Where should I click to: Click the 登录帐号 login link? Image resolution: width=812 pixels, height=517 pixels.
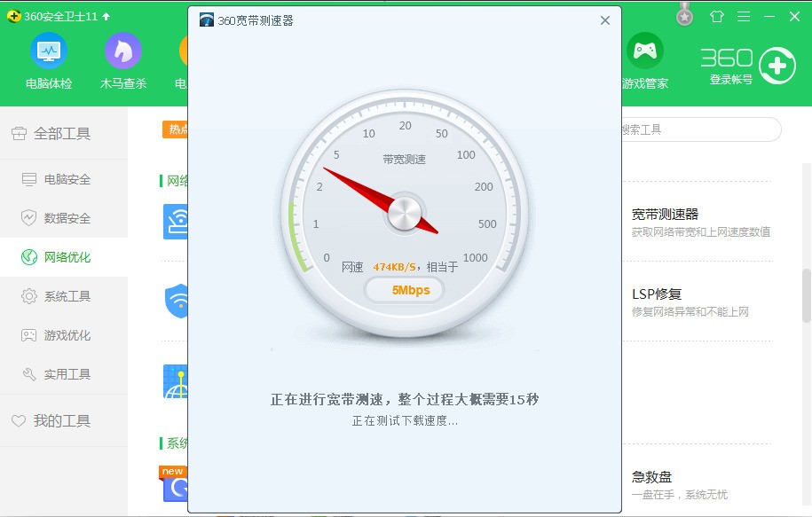point(730,80)
